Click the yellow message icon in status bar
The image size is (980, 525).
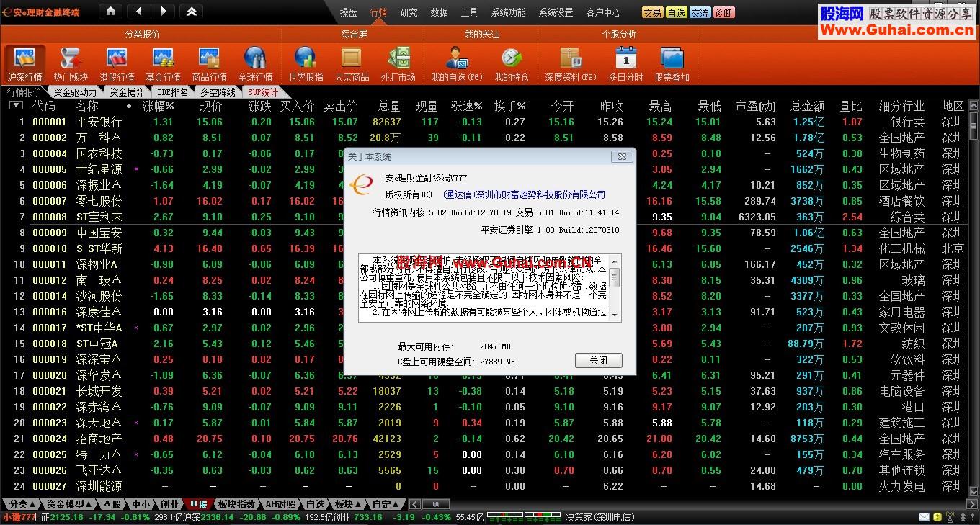[x=937, y=517]
